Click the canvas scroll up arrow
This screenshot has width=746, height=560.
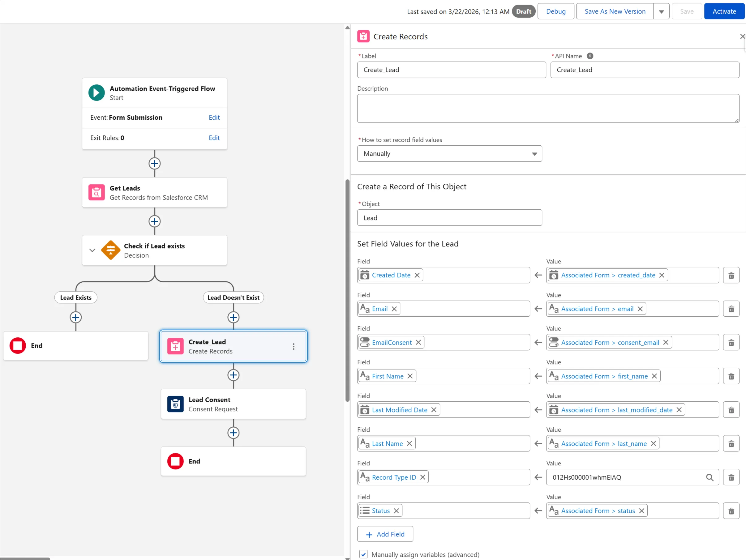[x=347, y=28]
